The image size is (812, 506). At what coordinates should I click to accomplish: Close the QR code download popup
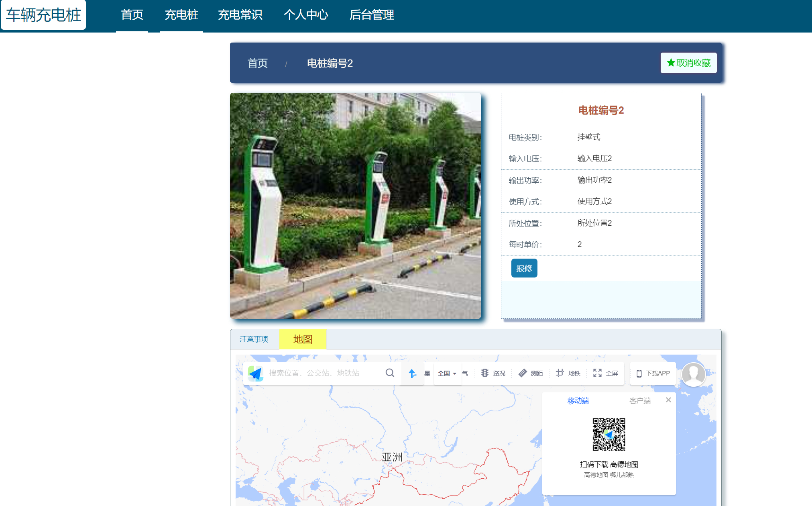point(668,400)
